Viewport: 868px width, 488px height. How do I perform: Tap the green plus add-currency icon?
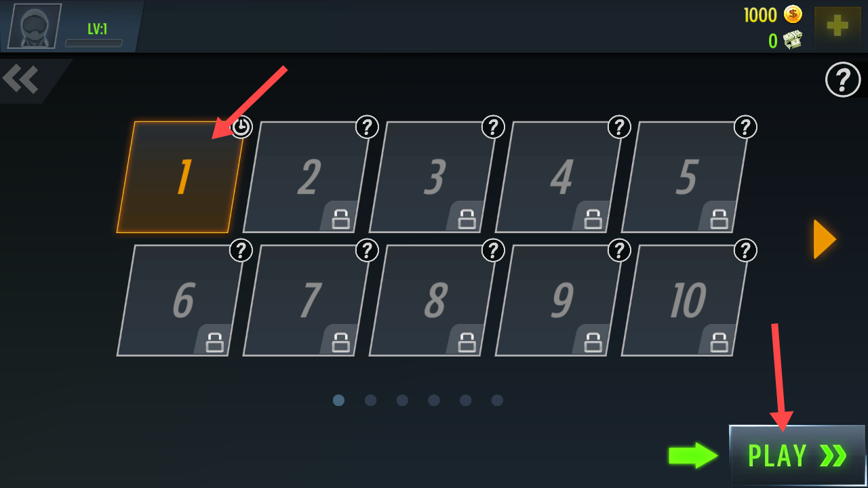coord(837,26)
